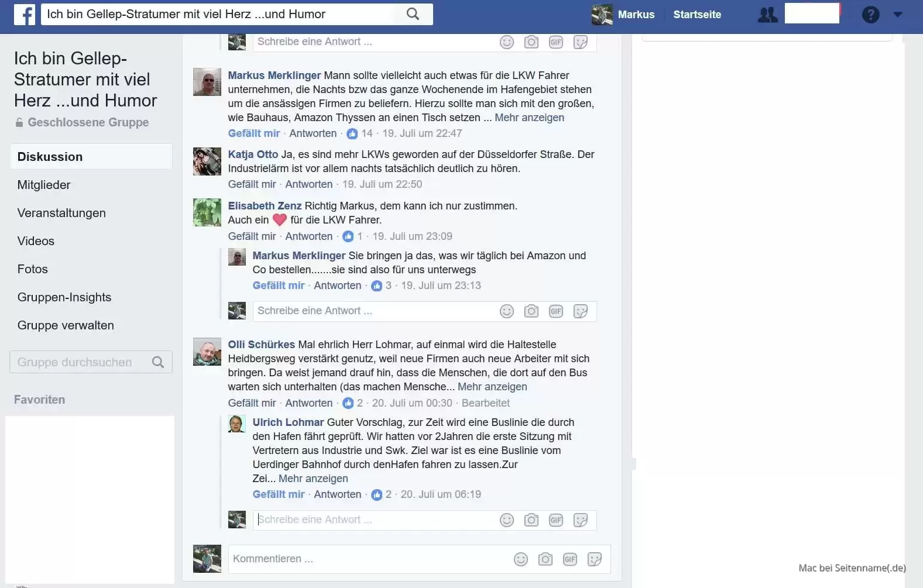Open the account dropdown arrow in top bar

click(897, 15)
